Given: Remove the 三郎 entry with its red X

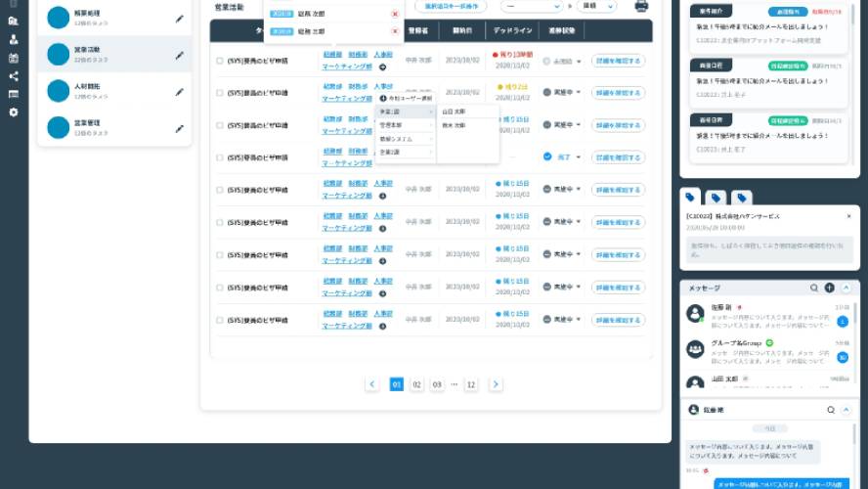Looking at the screenshot, I should pyautogui.click(x=395, y=31).
